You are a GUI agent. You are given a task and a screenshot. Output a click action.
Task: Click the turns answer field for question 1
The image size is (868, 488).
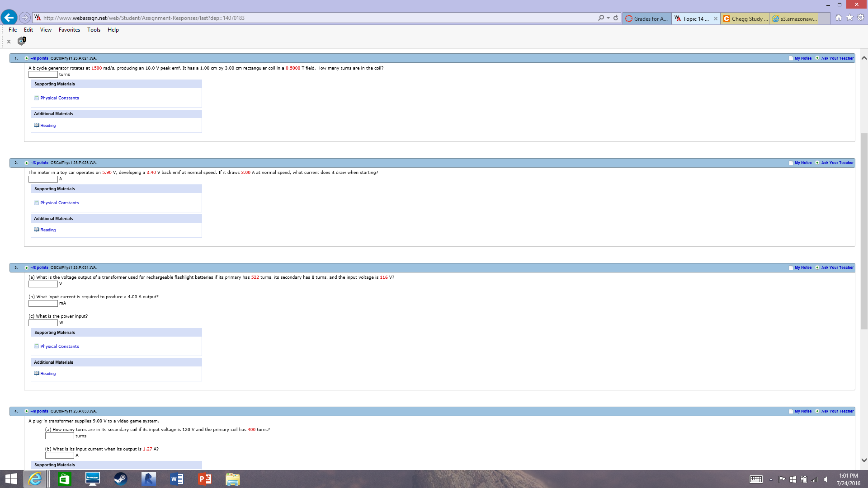coord(42,74)
